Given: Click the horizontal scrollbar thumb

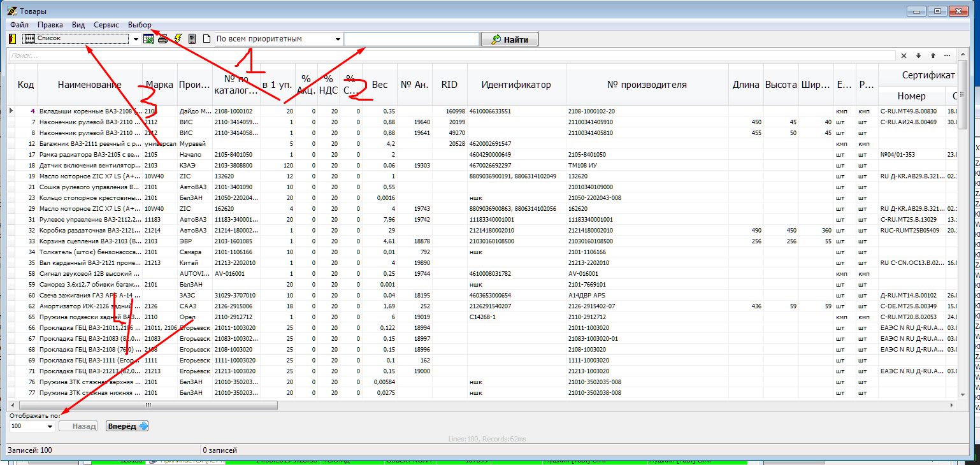Looking at the screenshot, I should pos(147,405).
